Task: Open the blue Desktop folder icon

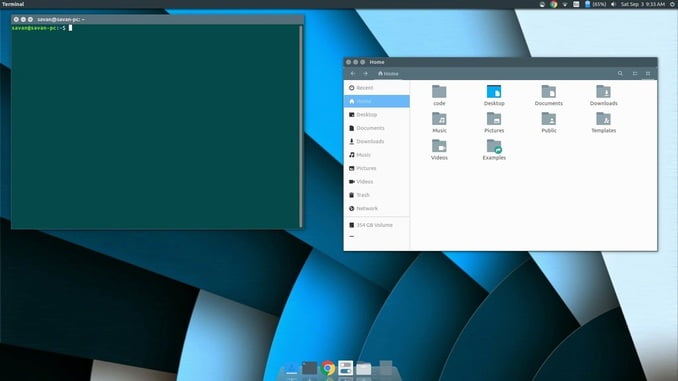Action: (x=494, y=95)
